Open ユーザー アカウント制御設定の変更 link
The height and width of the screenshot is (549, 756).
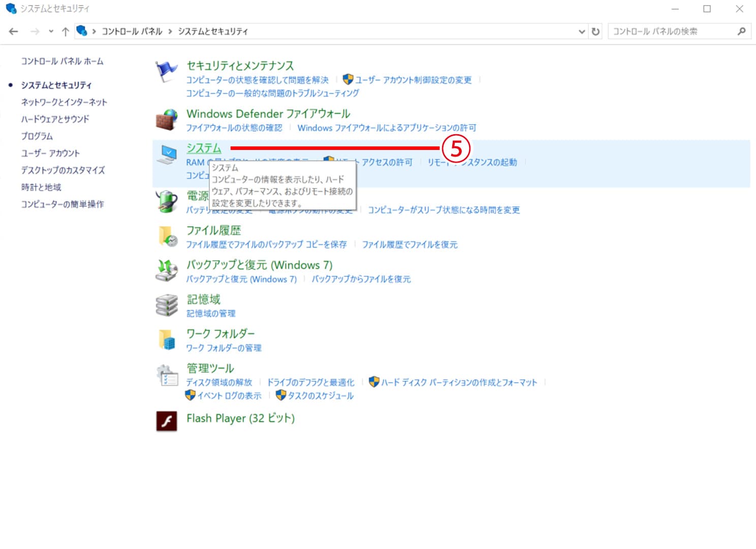[x=414, y=80]
